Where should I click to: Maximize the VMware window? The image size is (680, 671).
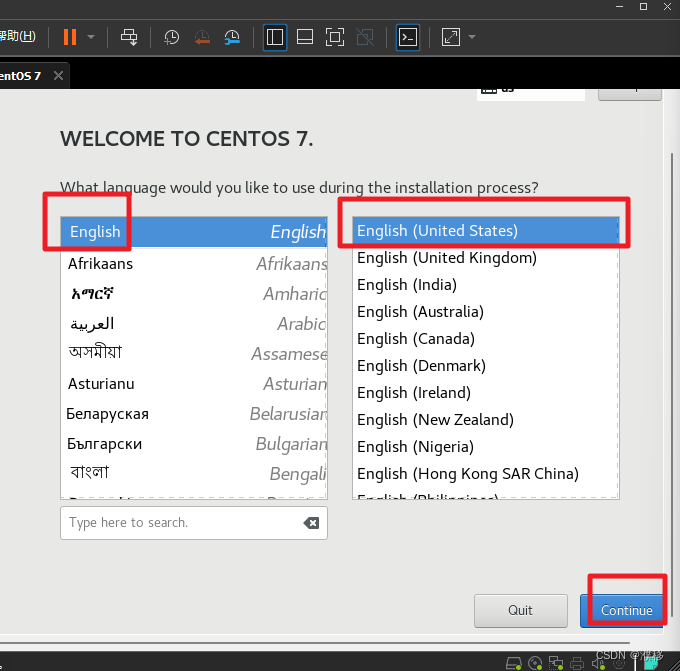(x=644, y=7)
